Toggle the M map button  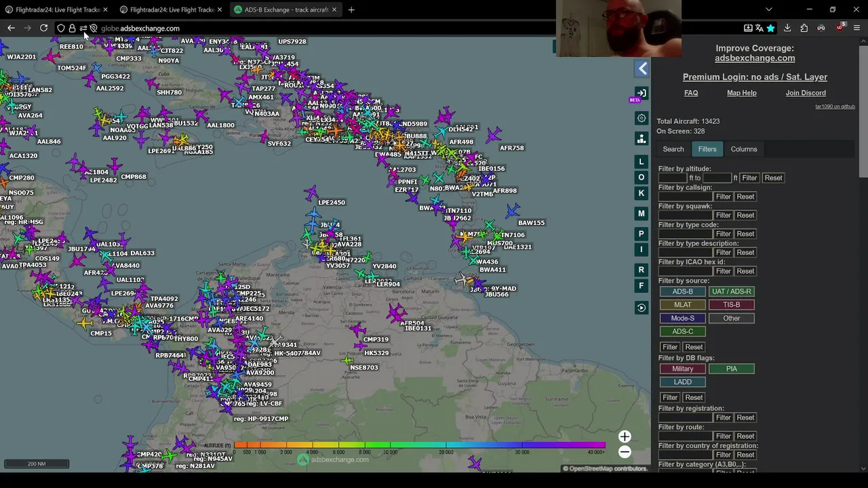(x=642, y=213)
